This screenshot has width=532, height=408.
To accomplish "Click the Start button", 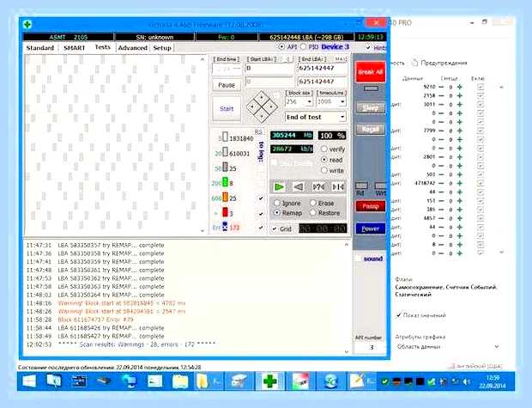I will (x=227, y=109).
